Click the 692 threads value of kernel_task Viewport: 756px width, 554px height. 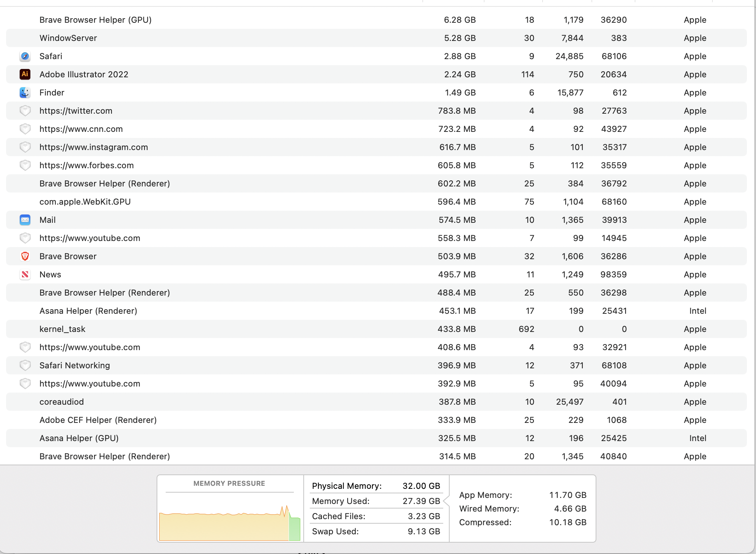[526, 329]
